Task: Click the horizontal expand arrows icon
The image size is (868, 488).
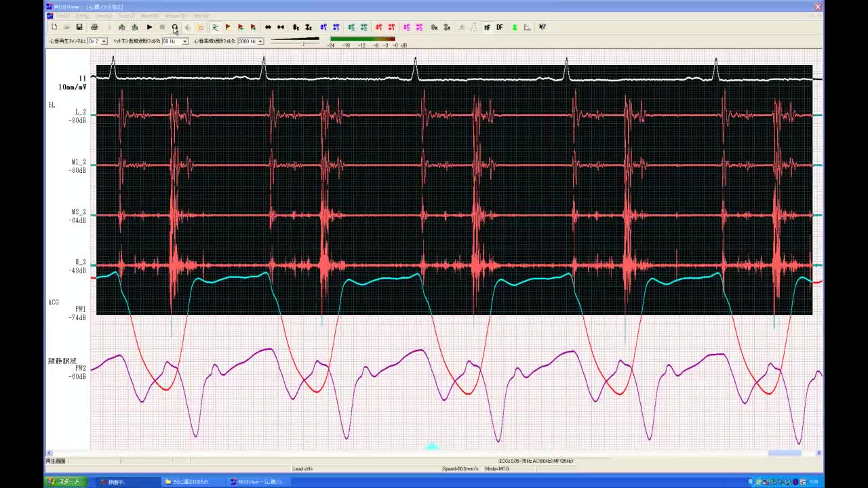Action: coord(268,27)
